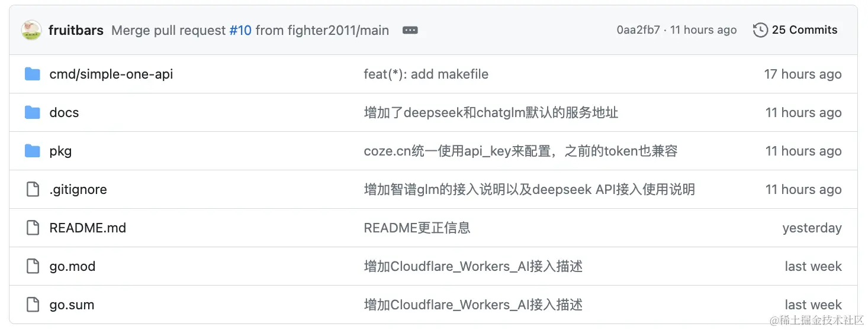Click the go.sum file icon

[33, 305]
